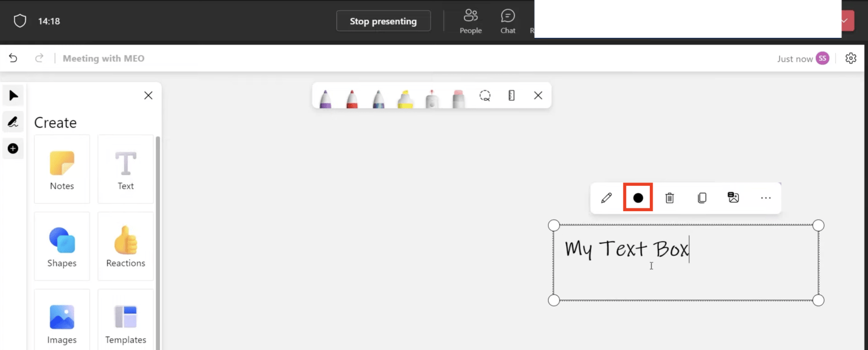Expand more options with the ellipsis
The width and height of the screenshot is (868, 350).
tap(766, 198)
